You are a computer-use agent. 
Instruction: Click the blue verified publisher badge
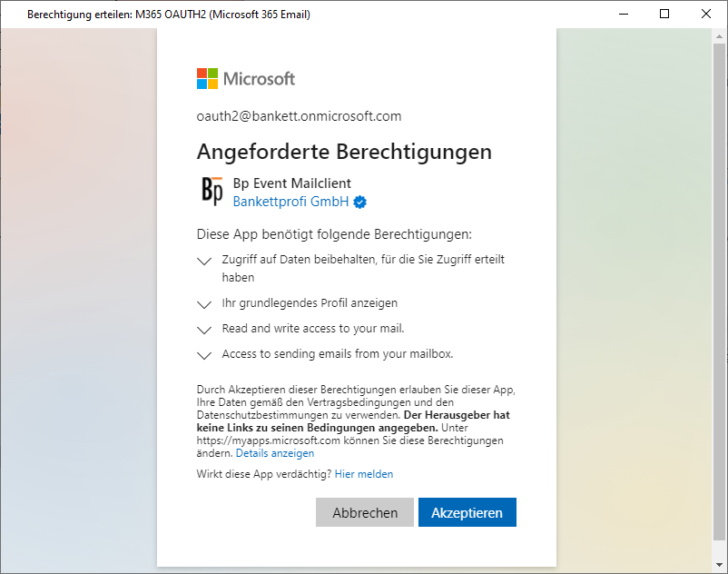click(360, 202)
